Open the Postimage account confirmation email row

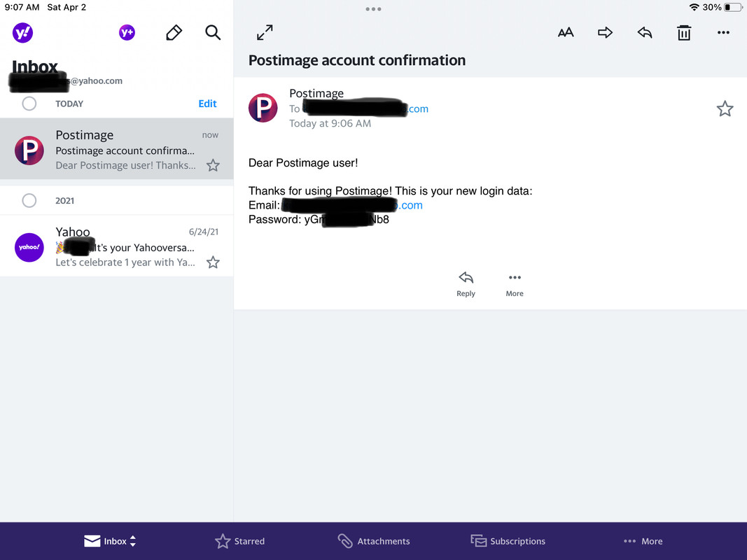117,149
